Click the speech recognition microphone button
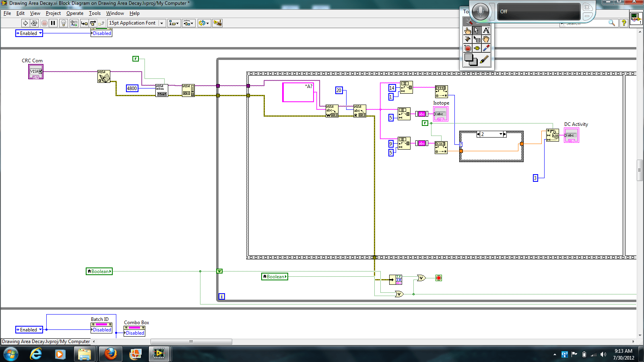 click(x=480, y=12)
